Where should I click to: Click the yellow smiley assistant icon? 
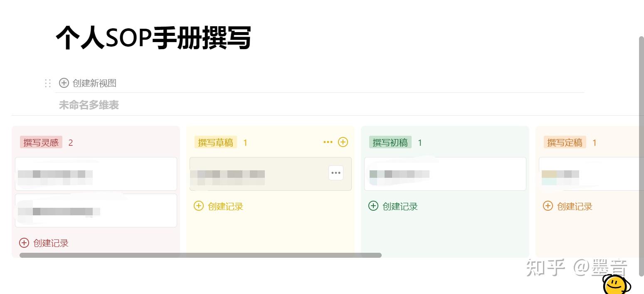pyautogui.click(x=615, y=285)
